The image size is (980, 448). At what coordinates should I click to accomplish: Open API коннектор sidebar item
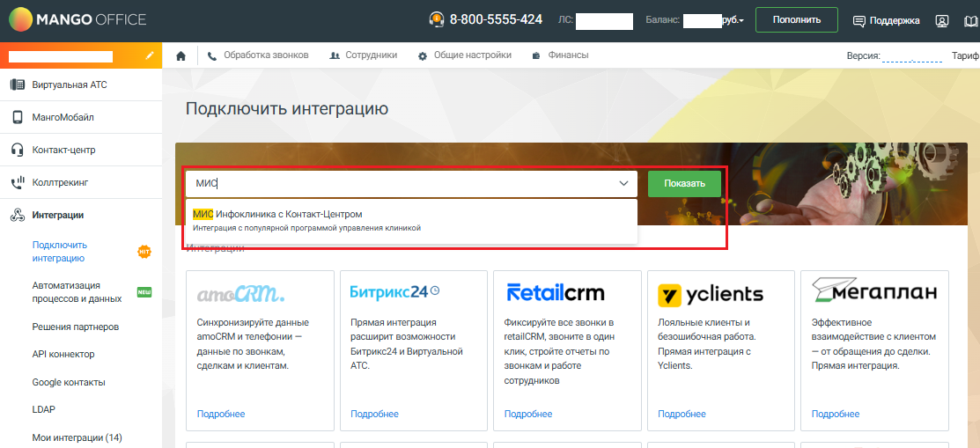click(x=63, y=355)
